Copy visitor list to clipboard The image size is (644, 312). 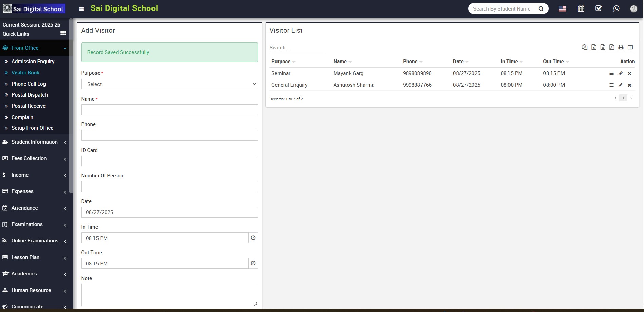(x=585, y=47)
